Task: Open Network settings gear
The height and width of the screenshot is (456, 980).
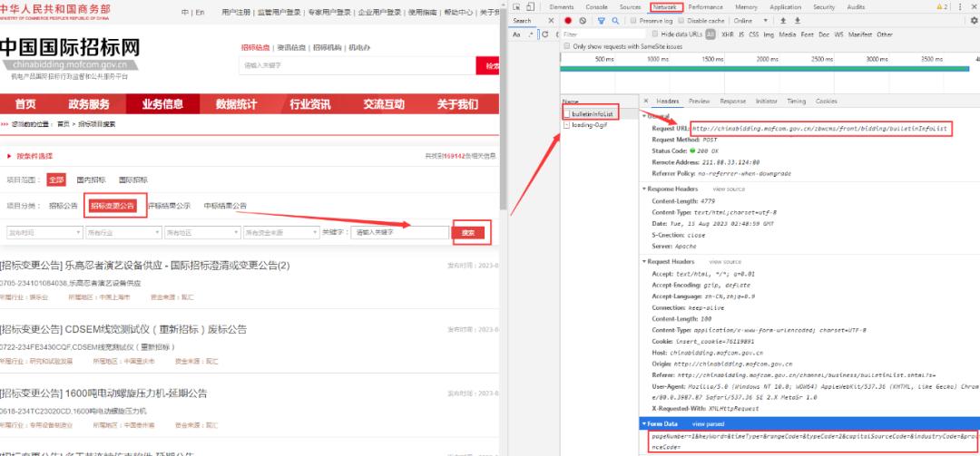Action: (974, 21)
